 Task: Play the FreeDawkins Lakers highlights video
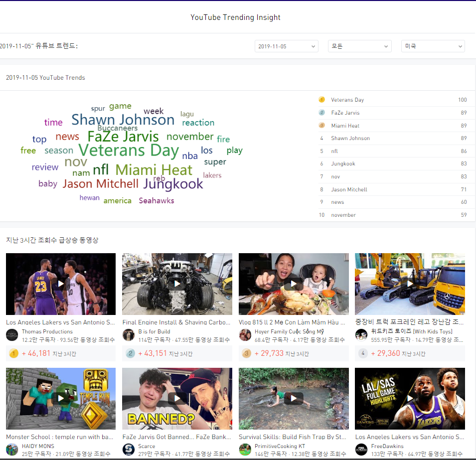click(x=410, y=399)
